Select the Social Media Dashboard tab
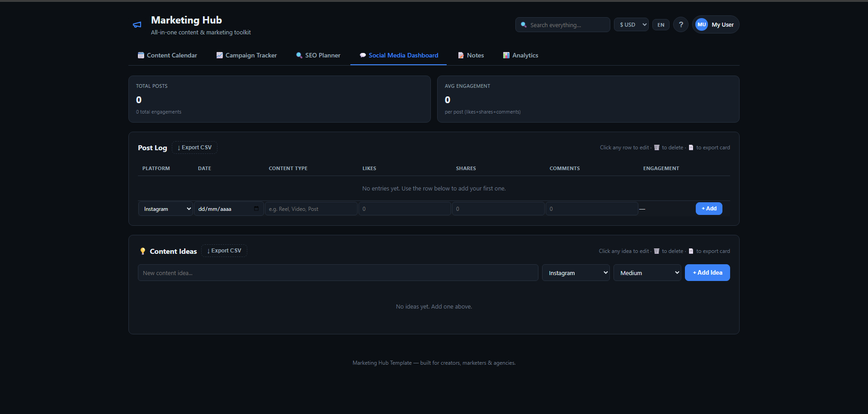Viewport: 868px width, 414px height. (399, 55)
